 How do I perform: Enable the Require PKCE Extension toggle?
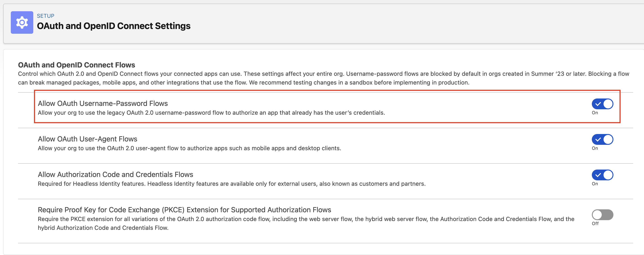(x=602, y=215)
